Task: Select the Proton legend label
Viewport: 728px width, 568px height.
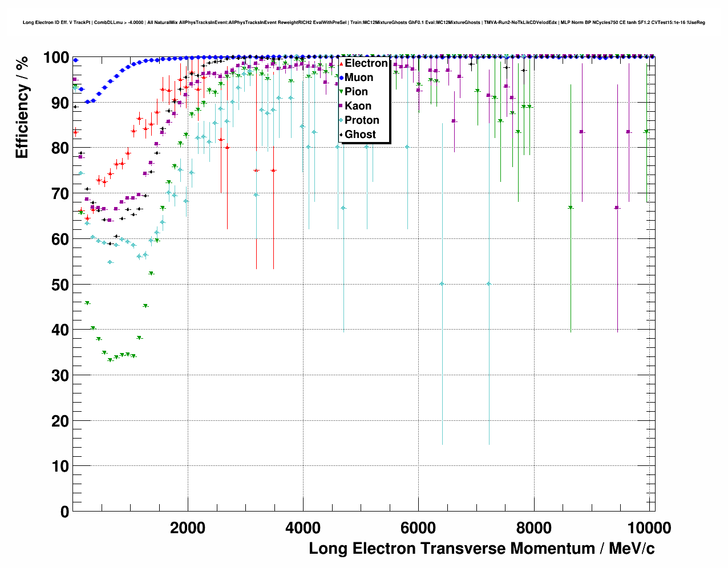Action: pyautogui.click(x=362, y=120)
